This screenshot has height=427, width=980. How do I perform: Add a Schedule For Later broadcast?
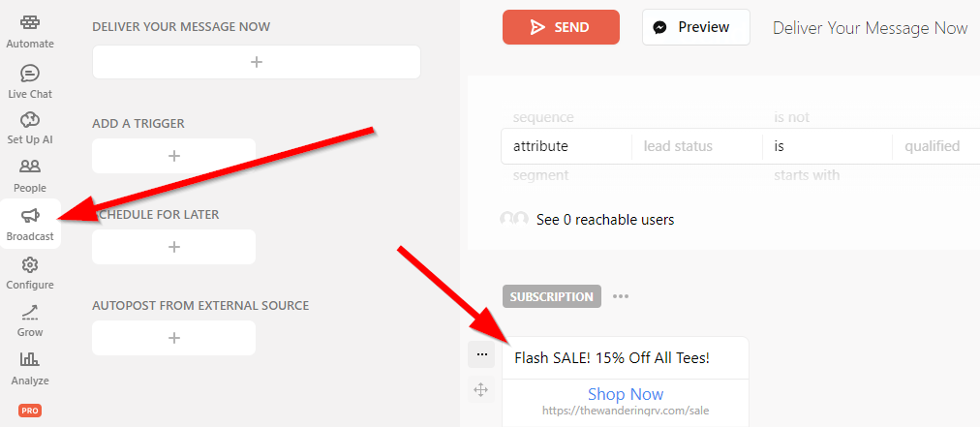tap(173, 247)
